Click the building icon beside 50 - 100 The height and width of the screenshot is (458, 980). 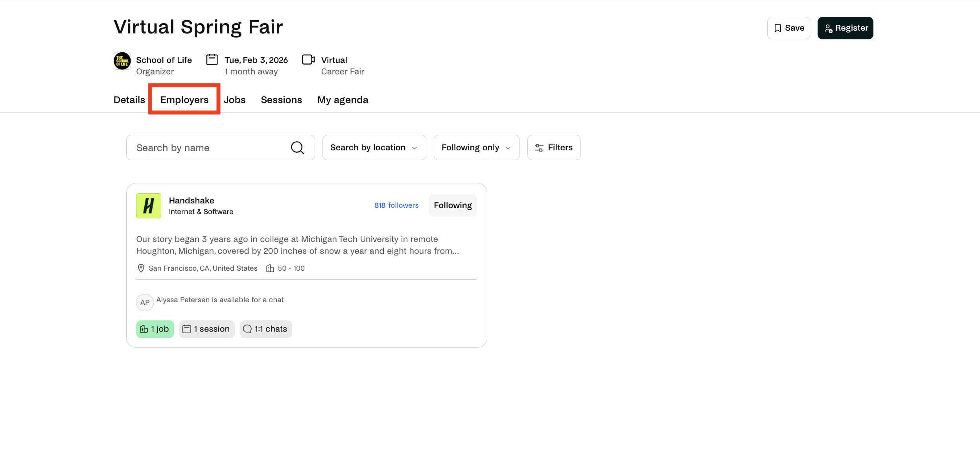(270, 268)
